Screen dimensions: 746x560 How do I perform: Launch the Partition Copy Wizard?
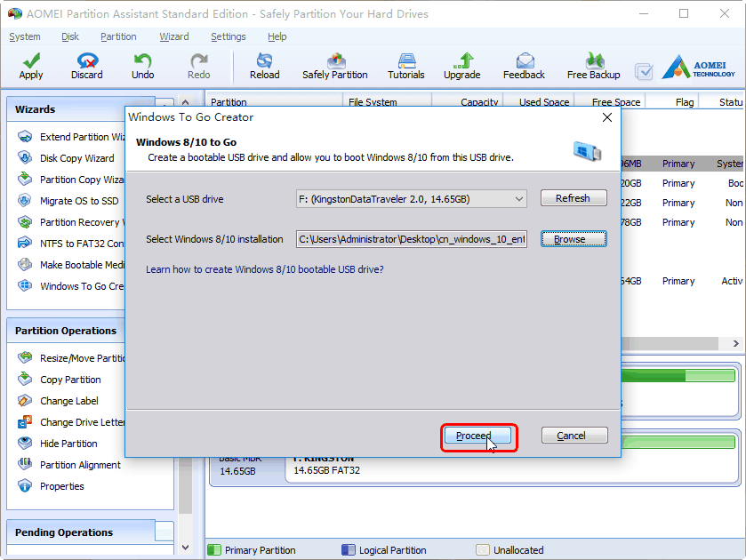coord(71,180)
